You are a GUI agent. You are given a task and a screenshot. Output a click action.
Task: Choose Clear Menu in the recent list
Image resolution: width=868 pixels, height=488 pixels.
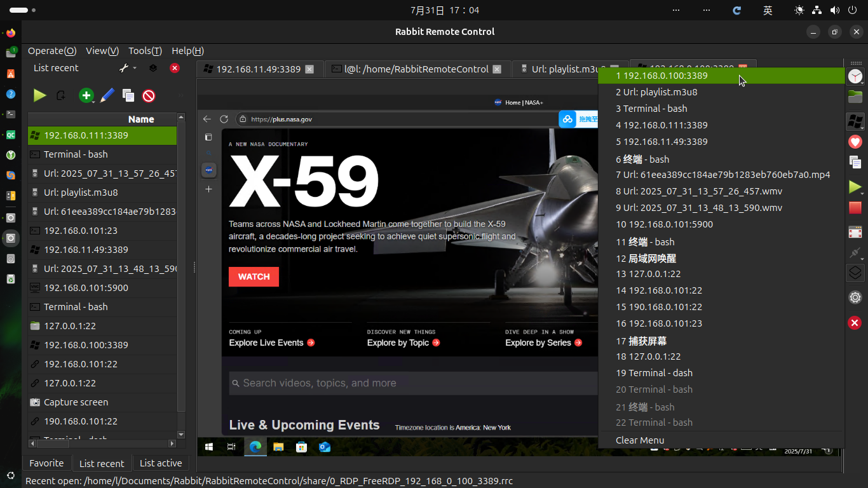click(639, 440)
